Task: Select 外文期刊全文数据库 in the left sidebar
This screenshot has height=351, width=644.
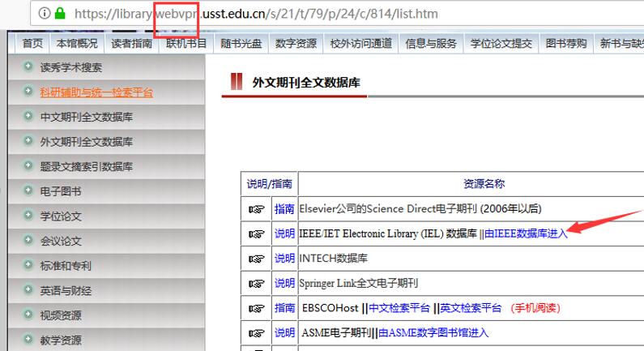Action: 87,142
